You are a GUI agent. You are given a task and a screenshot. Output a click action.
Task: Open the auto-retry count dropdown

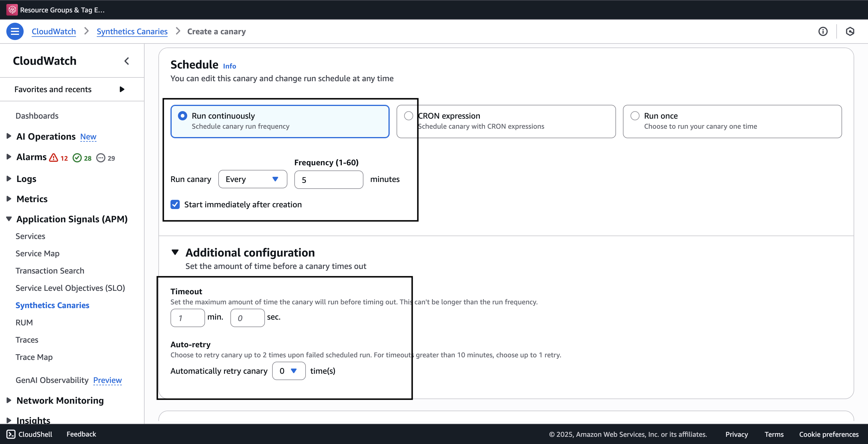coord(289,371)
